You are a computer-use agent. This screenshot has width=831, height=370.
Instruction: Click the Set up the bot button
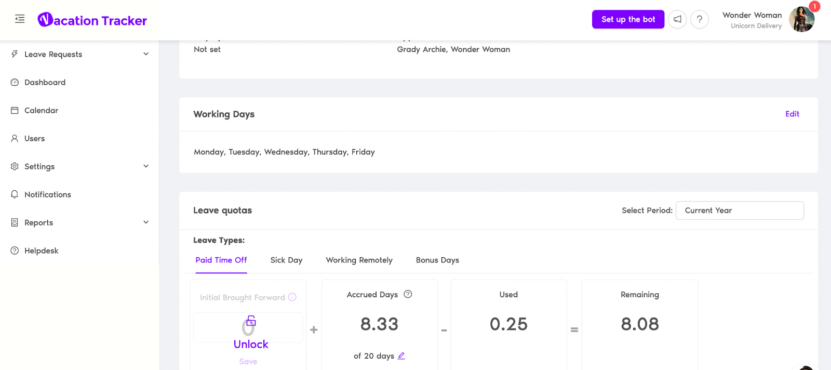click(628, 20)
